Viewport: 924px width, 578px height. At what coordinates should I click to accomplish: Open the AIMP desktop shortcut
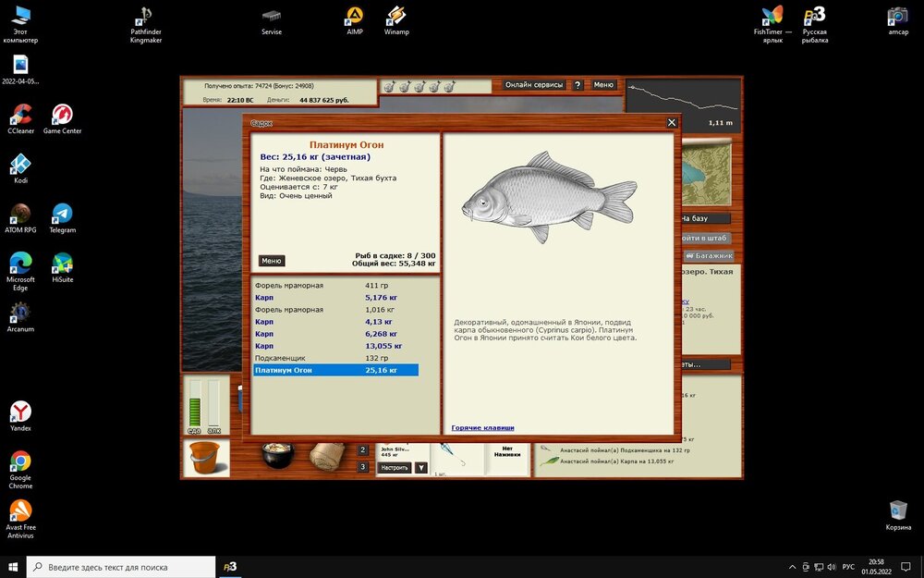[355, 17]
